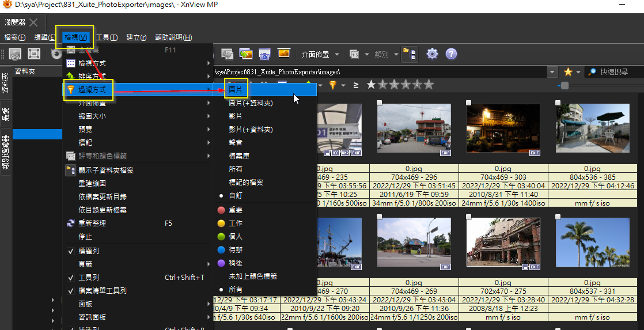Tick checkbox of thumbnail 704x469 - 303
Image resolution: width=644 pixels, height=330 pixels.
[x=469, y=103]
